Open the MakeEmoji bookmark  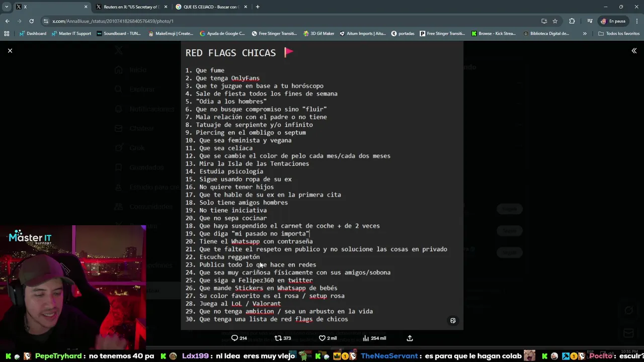171,34
